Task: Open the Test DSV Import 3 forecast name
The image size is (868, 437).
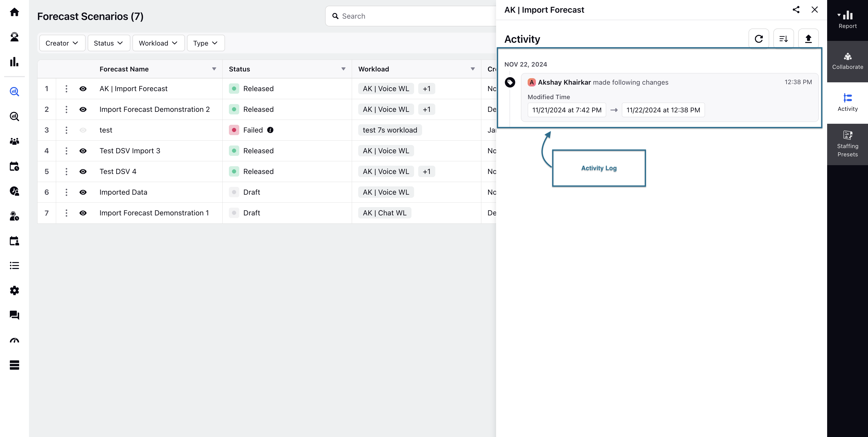Action: point(130,151)
